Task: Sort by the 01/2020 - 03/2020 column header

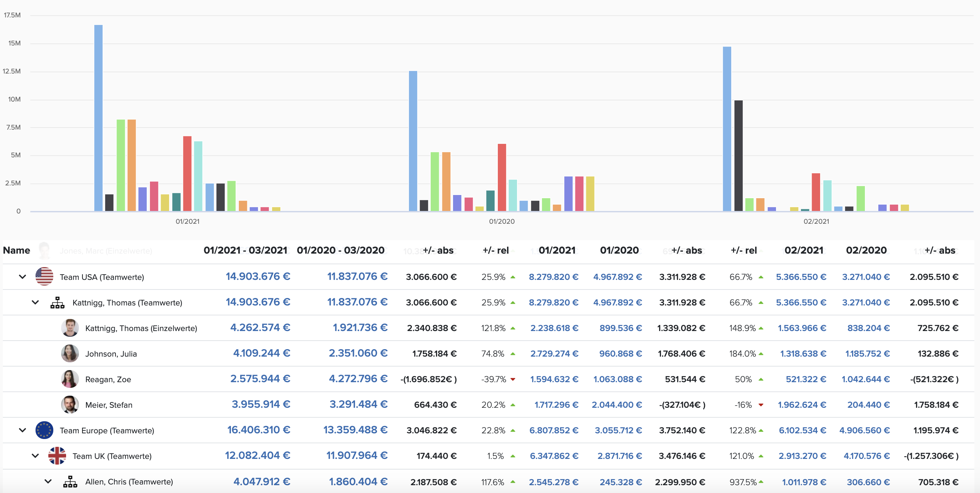Action: (340, 250)
